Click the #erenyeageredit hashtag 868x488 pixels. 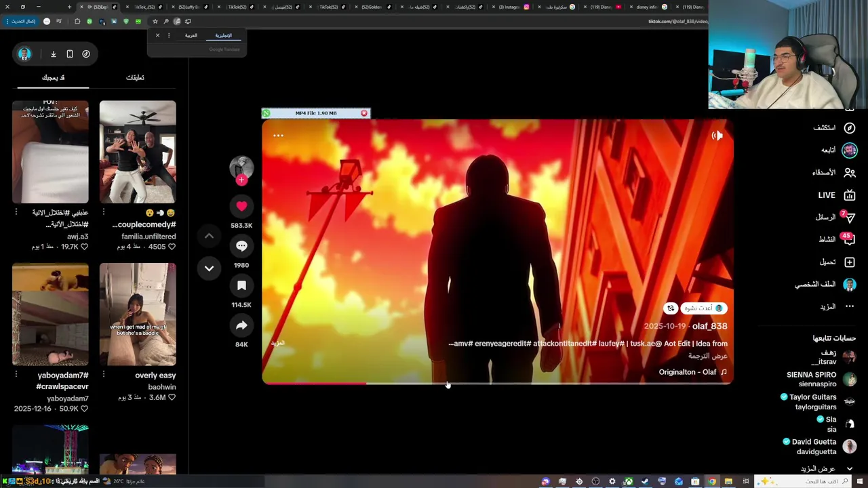(x=502, y=344)
